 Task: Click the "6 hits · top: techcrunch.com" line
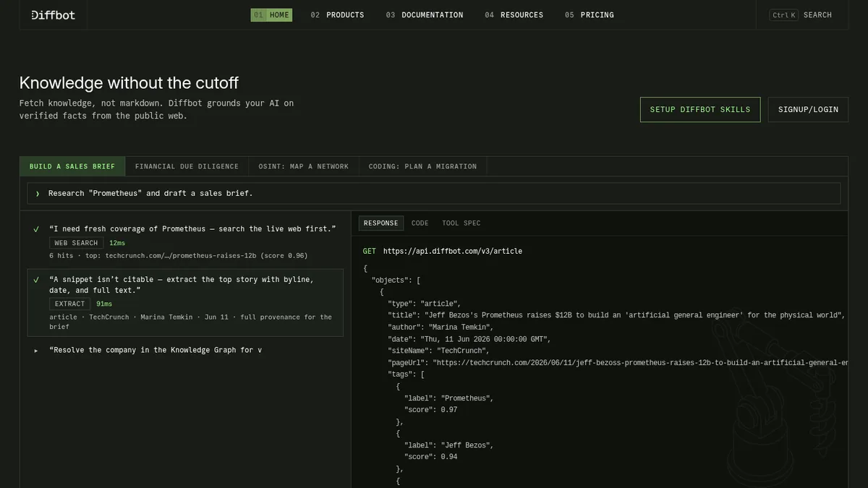(178, 256)
